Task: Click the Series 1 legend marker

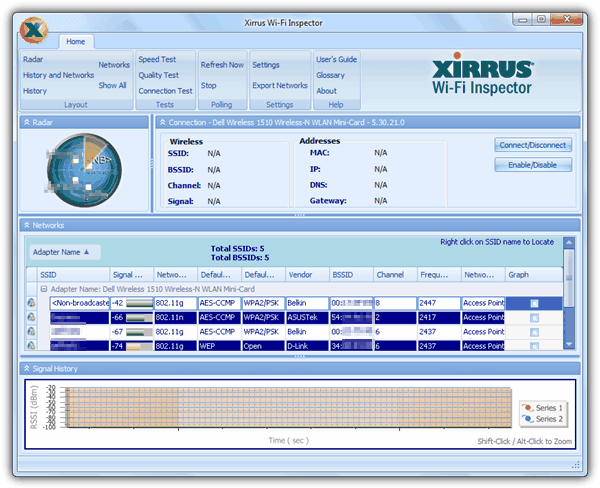Action: (x=527, y=408)
